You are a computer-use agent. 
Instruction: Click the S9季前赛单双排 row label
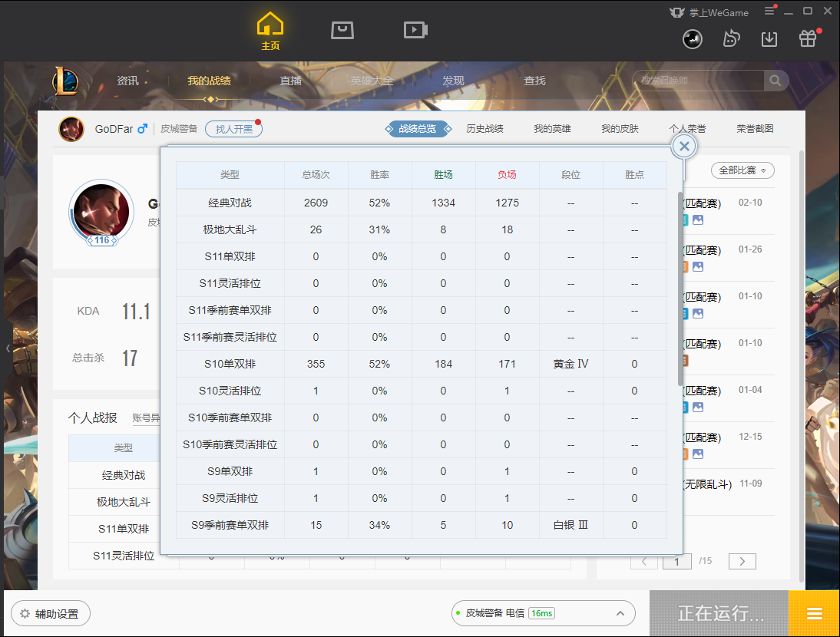pos(230,525)
